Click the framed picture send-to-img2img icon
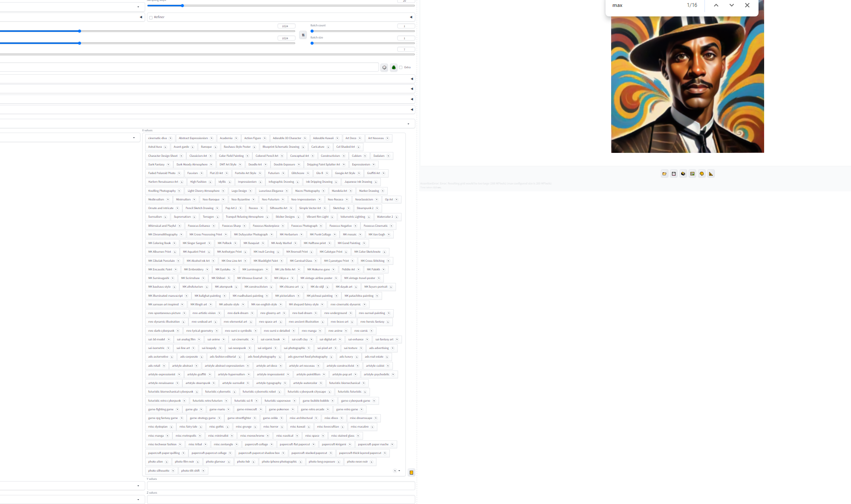 (x=692, y=174)
